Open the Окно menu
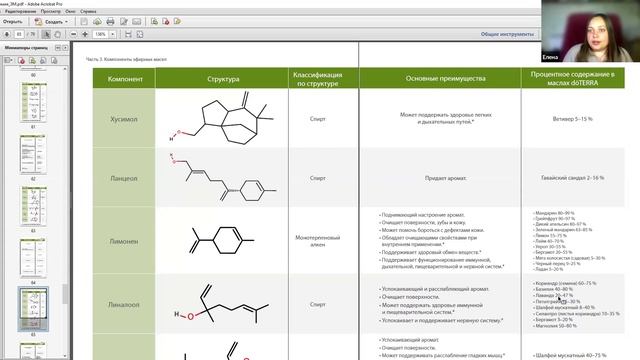640x360 pixels. [x=70, y=11]
